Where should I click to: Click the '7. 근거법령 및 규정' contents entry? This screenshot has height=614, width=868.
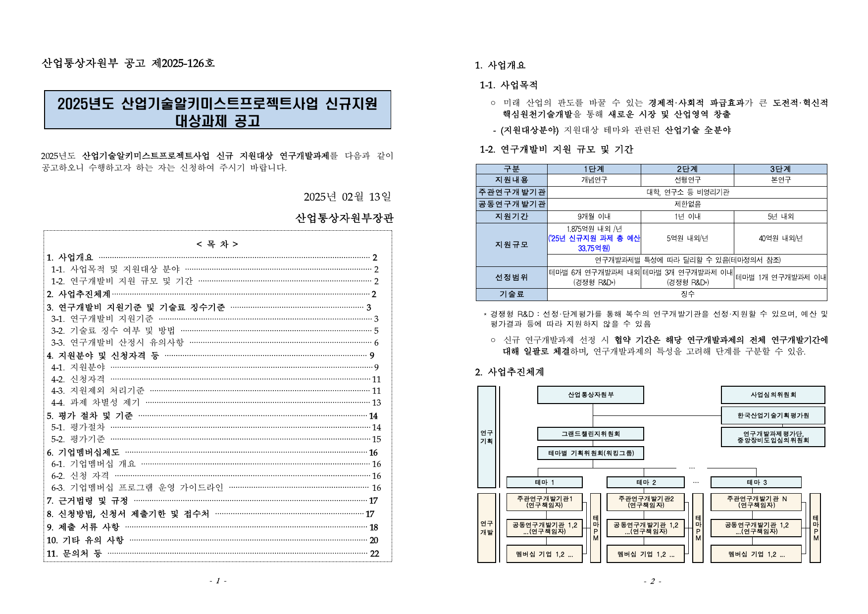(x=93, y=501)
